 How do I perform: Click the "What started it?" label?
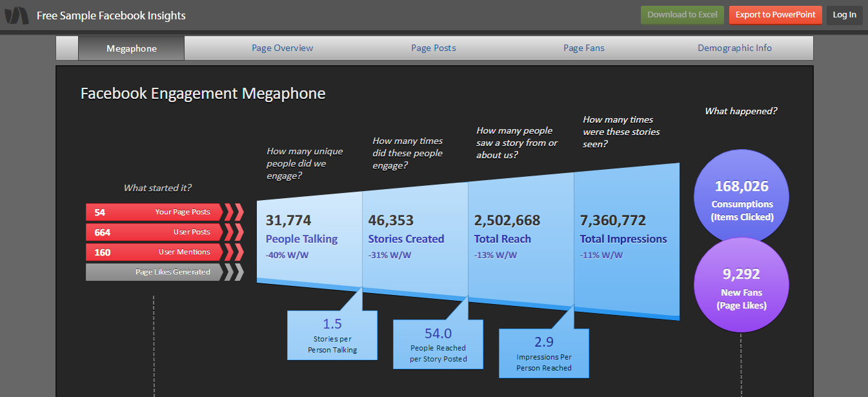[x=158, y=188]
